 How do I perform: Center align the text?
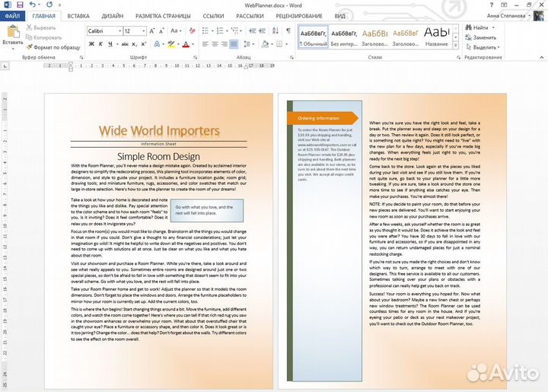215,44
